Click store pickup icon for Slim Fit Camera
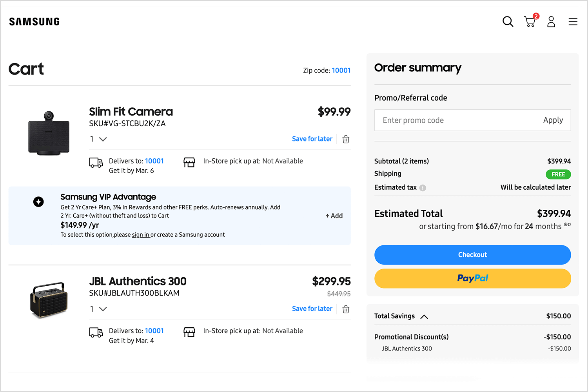The width and height of the screenshot is (588, 392). click(189, 162)
